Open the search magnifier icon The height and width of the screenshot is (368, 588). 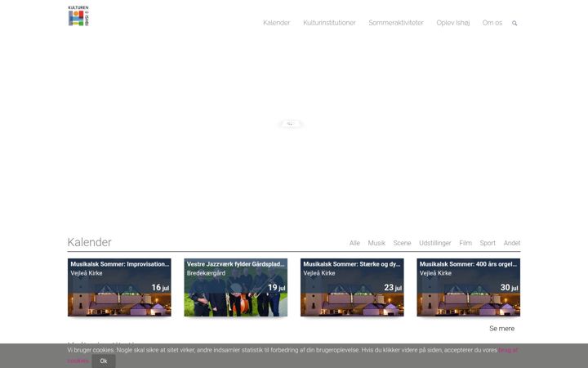(514, 23)
